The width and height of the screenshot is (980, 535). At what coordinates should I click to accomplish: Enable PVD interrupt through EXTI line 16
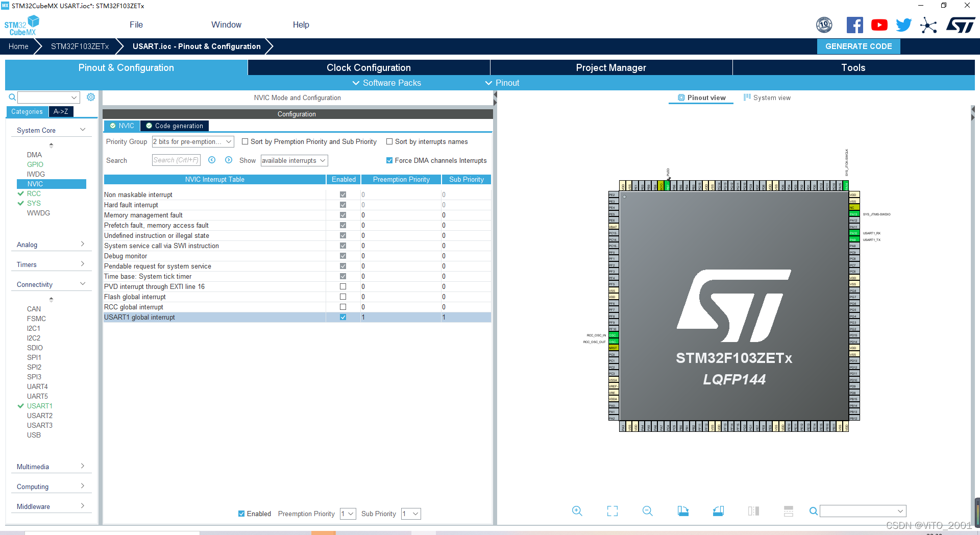[343, 286]
